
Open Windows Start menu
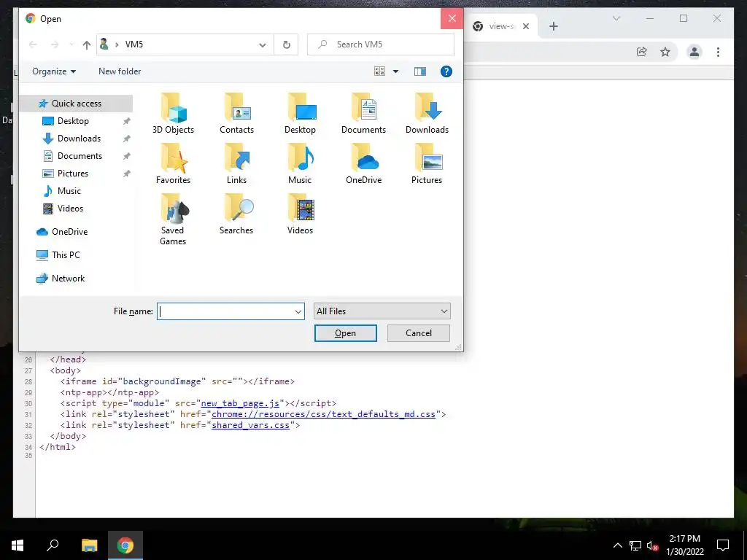[x=18, y=545]
